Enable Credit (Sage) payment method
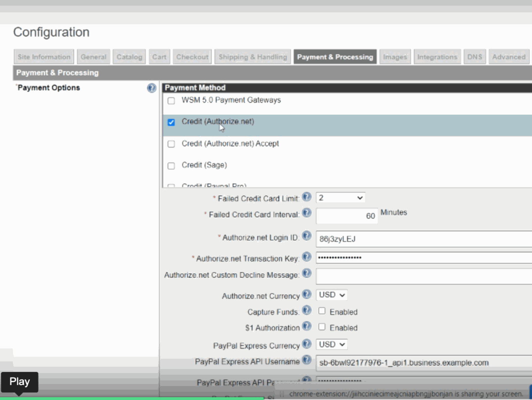 (171, 166)
